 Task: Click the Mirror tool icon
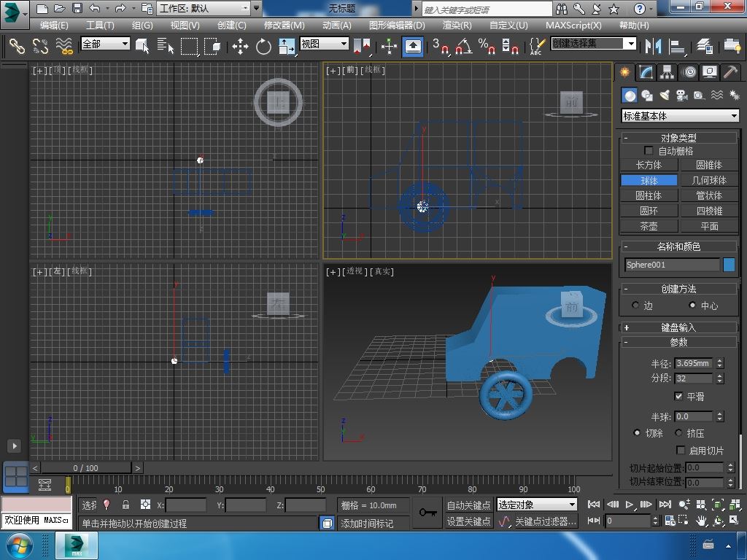coord(653,46)
